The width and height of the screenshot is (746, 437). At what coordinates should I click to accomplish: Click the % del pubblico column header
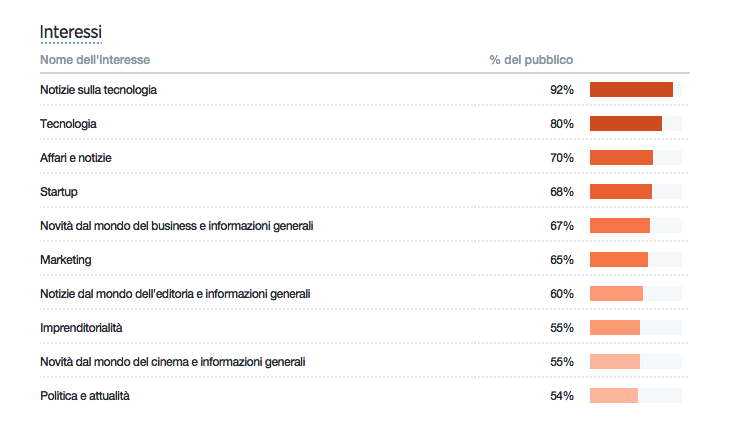point(531,60)
